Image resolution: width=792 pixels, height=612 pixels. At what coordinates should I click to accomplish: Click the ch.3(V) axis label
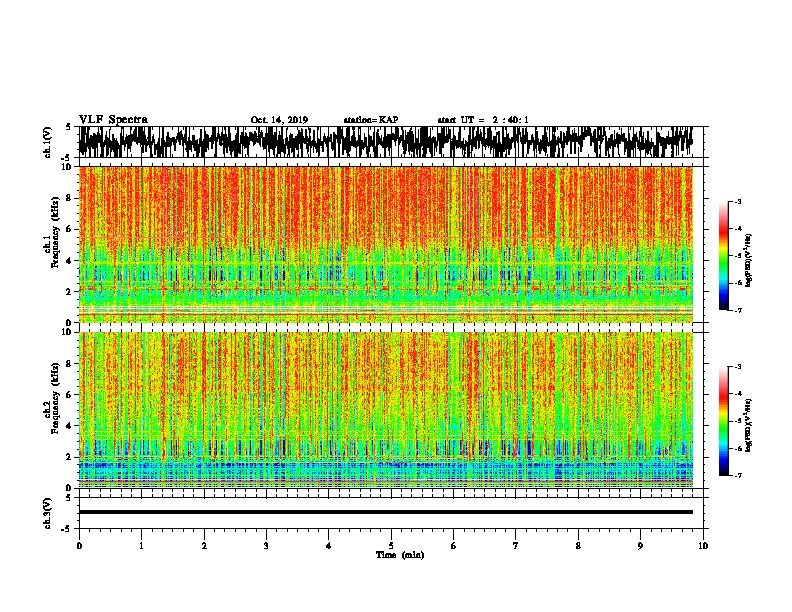[x=48, y=513]
